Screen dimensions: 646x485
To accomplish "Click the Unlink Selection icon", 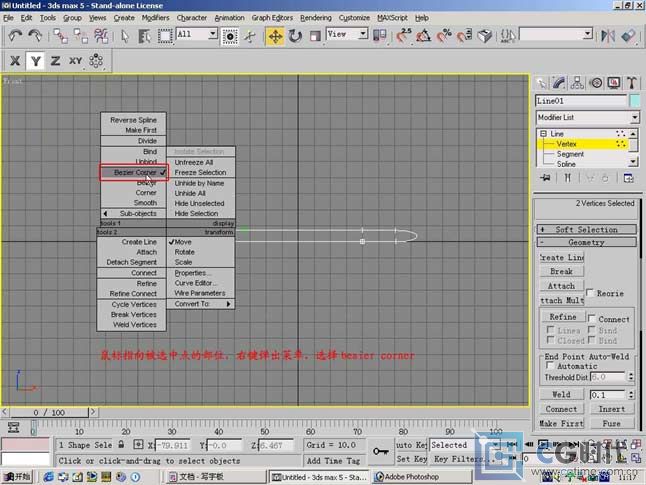I will click(81, 36).
